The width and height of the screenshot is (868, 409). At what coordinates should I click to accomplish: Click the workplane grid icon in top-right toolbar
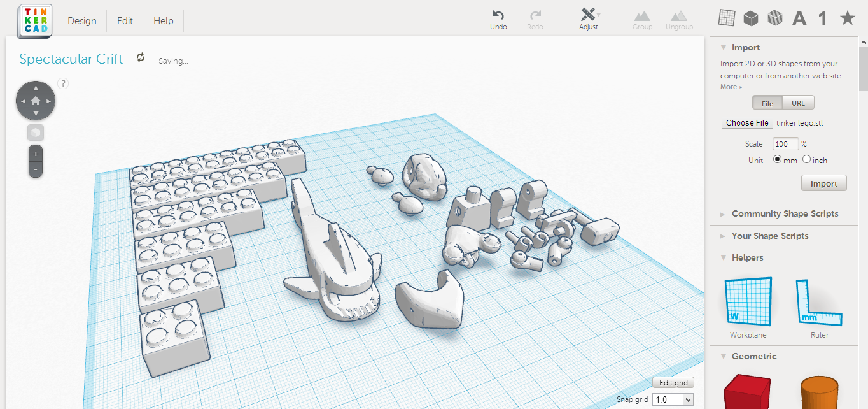tap(726, 17)
